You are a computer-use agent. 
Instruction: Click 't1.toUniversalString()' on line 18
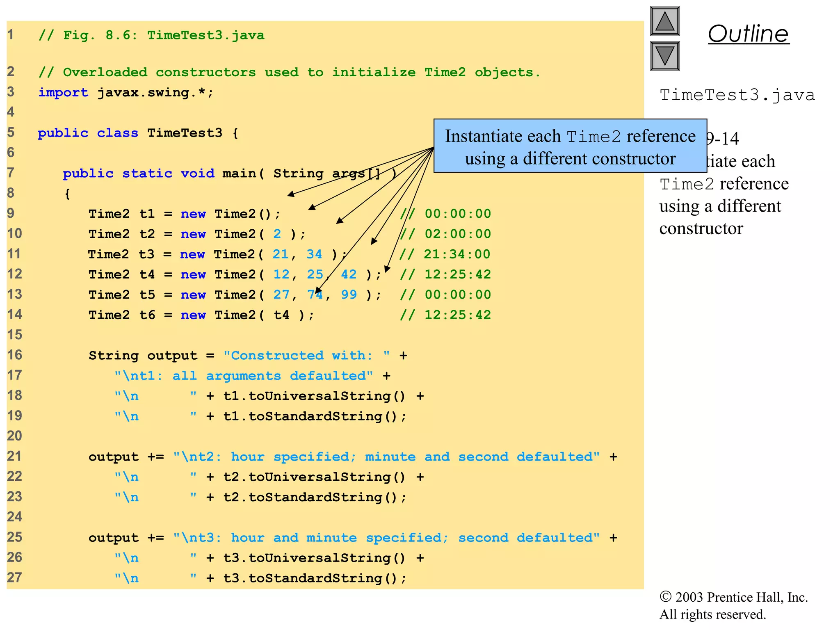click(315, 396)
